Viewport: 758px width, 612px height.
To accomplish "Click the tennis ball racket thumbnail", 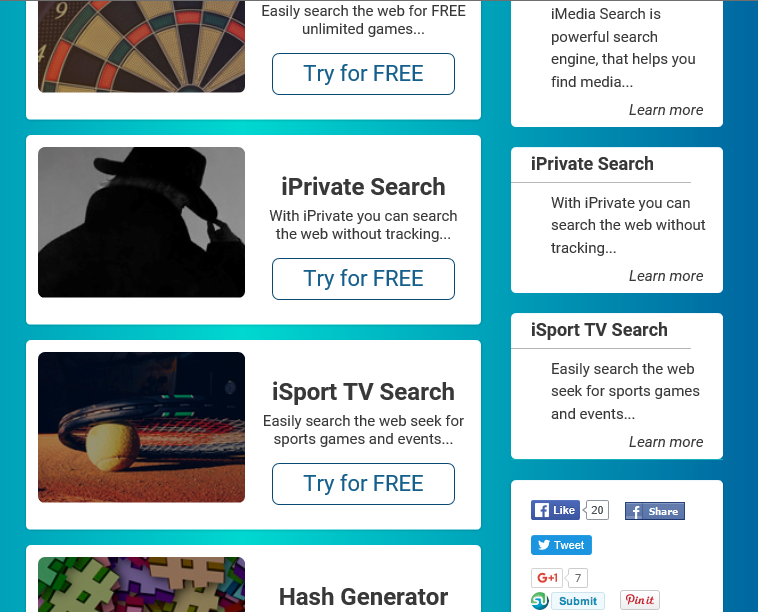I will click(x=142, y=427).
